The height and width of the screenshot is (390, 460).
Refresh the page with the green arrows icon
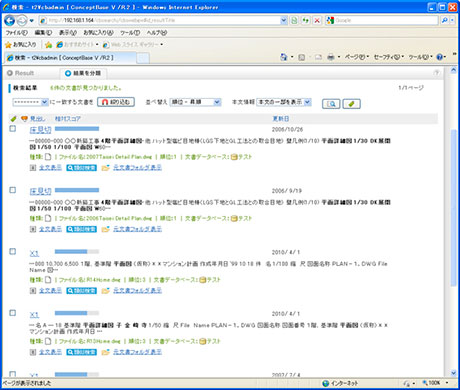[305, 21]
